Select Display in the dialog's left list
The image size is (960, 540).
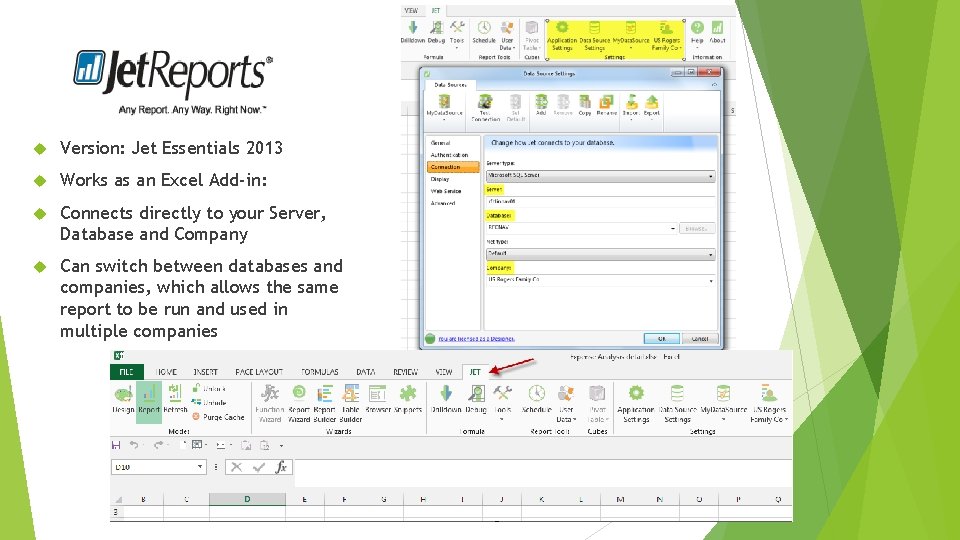440,179
